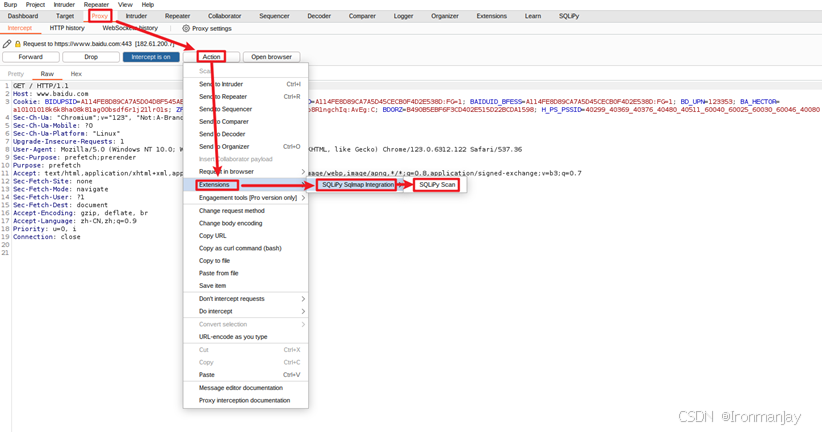Viewport: 822px width, 432px height.
Task: Switch to the Organizer tab
Action: click(x=445, y=16)
